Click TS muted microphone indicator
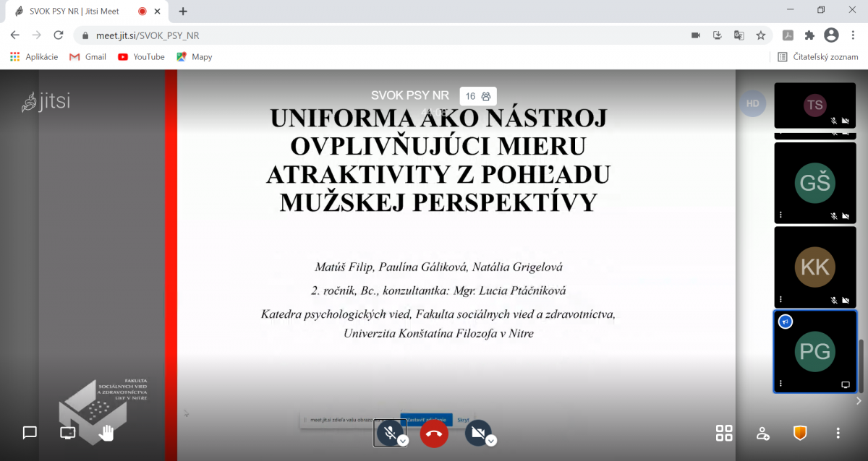This screenshot has width=868, height=461. [x=834, y=121]
